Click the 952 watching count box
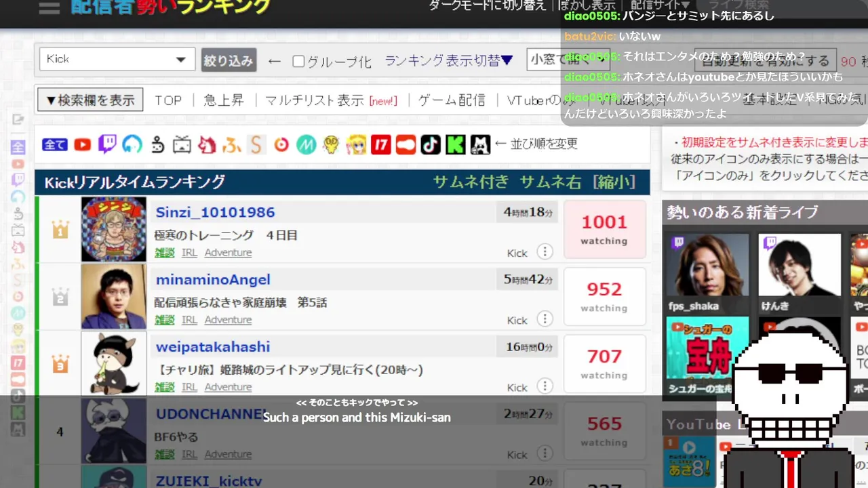The image size is (868, 488). point(604,296)
